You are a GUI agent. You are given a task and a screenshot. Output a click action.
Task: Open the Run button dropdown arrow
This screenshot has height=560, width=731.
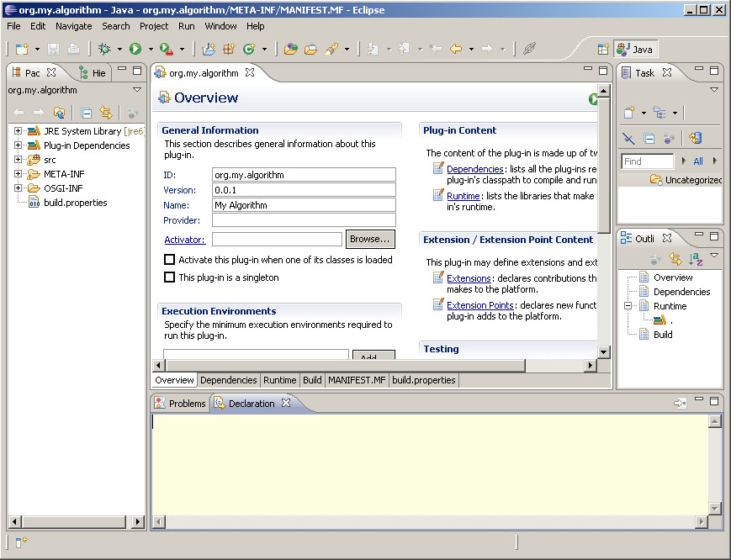151,49
